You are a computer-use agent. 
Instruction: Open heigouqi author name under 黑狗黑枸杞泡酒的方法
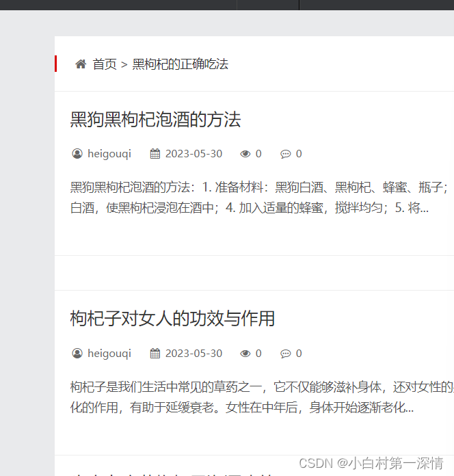[x=109, y=154]
